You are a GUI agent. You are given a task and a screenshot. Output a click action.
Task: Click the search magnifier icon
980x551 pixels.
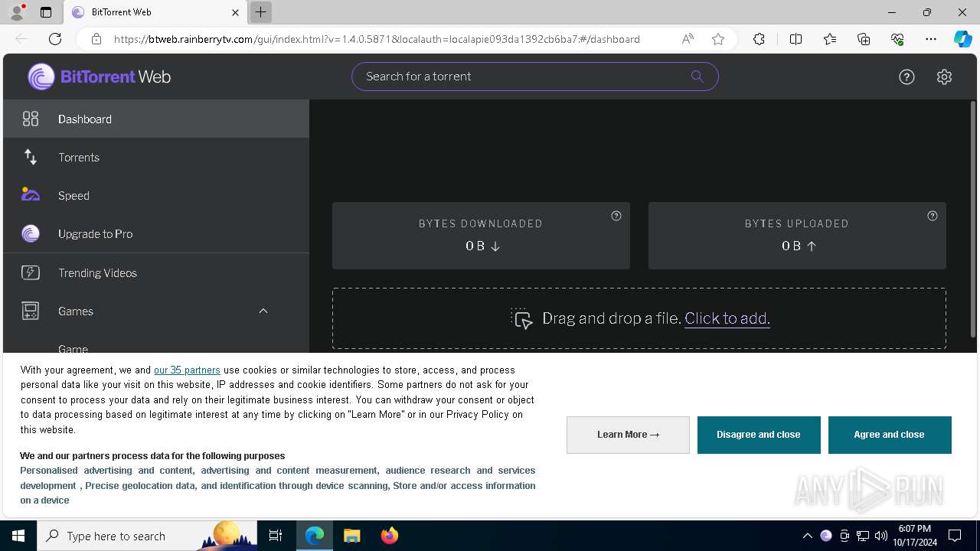click(x=697, y=76)
